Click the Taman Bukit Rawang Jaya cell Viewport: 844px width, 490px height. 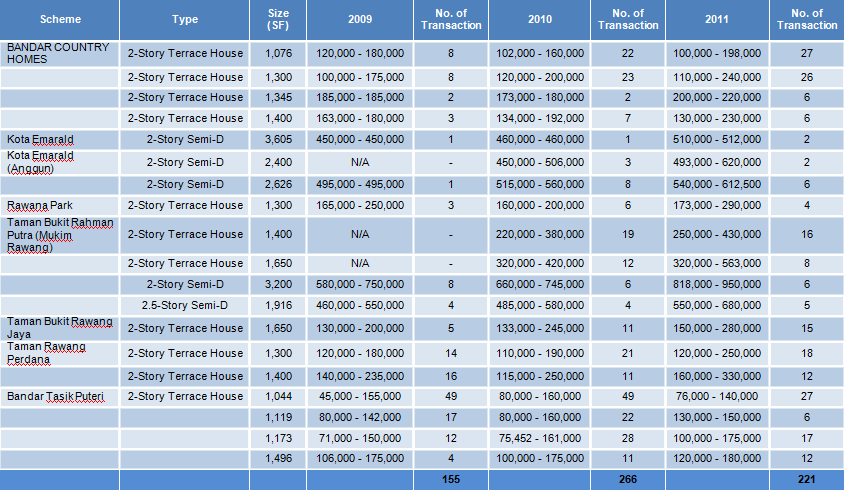pyautogui.click(x=60, y=328)
